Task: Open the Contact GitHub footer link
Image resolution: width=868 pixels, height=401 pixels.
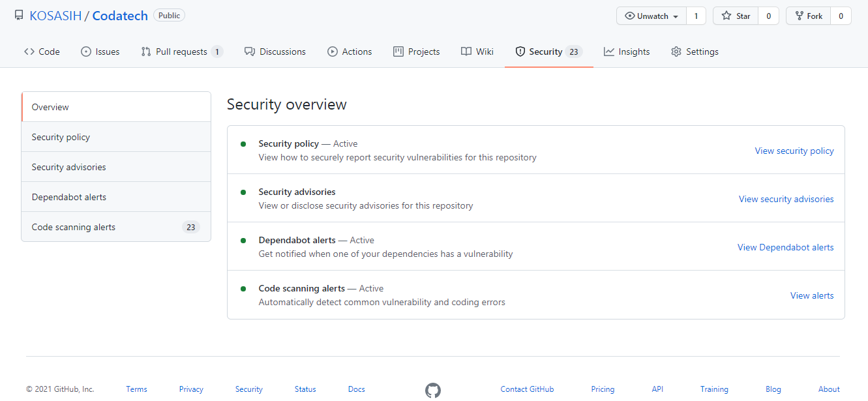Action: (x=527, y=389)
